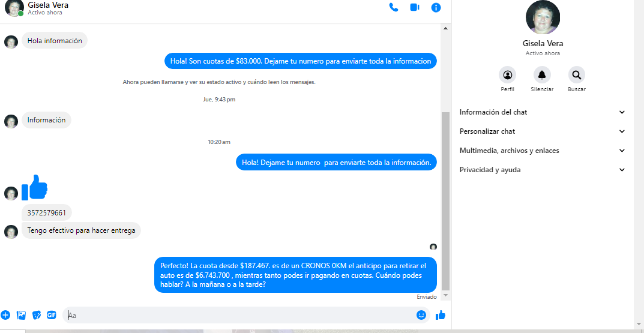
Task: Attach a photo using the image icon
Action: (x=22, y=315)
